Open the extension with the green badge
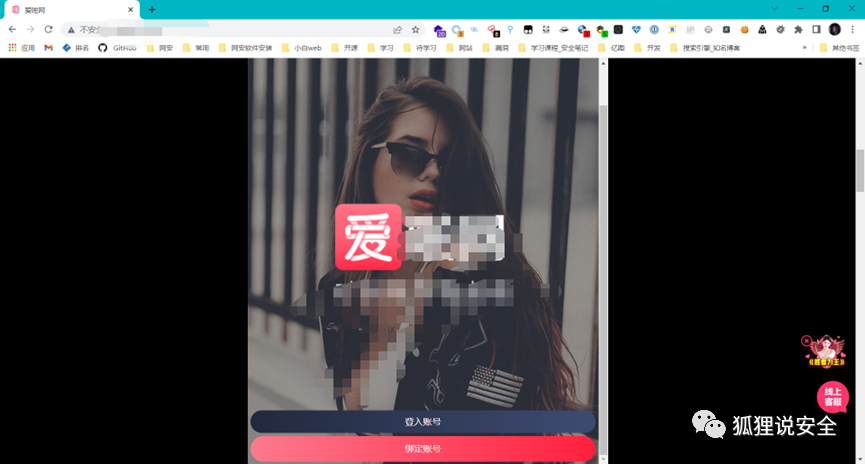Image resolution: width=865 pixels, height=464 pixels. pos(601,30)
